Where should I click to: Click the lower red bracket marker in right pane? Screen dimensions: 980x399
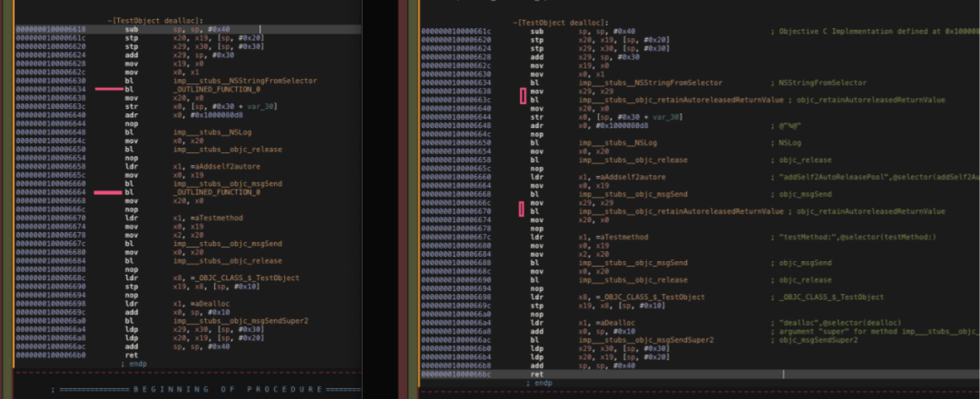(522, 209)
